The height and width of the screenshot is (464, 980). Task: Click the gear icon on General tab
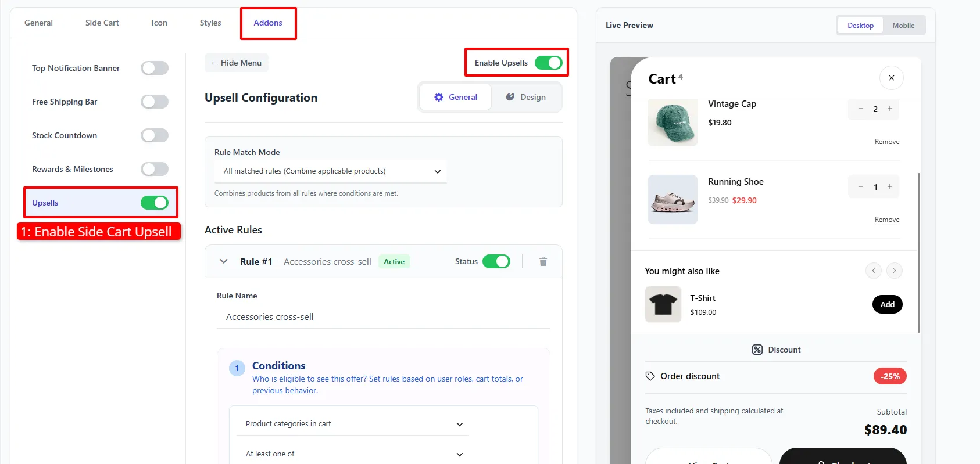pos(439,97)
